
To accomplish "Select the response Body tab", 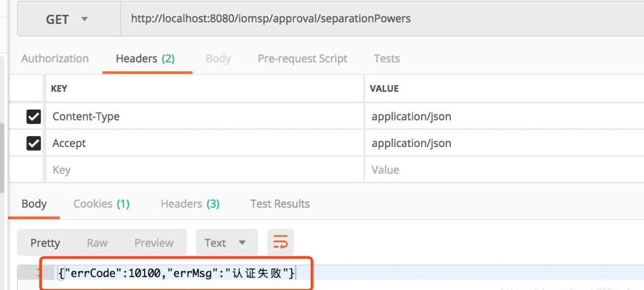I will point(34,204).
